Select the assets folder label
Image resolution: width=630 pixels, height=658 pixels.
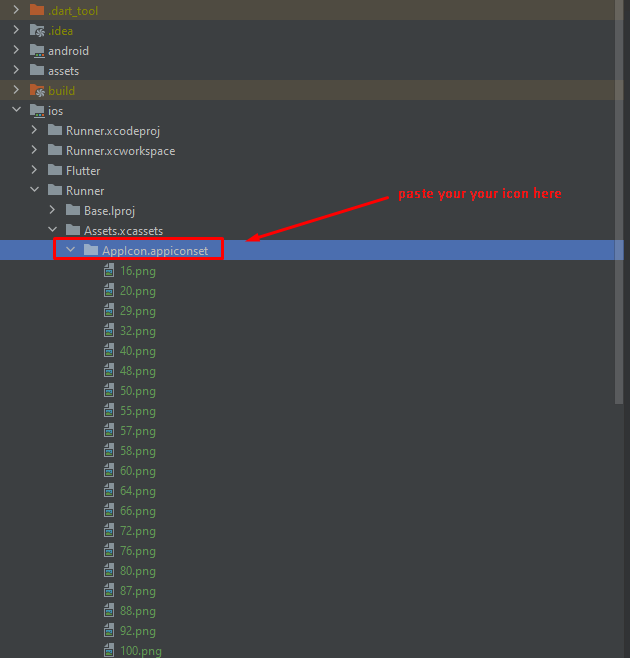[x=63, y=70]
